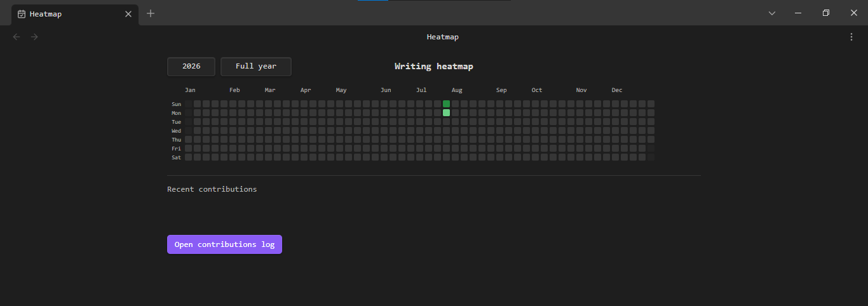The image size is (868, 306).
Task: Open the Full year range selector
Action: [256, 67]
